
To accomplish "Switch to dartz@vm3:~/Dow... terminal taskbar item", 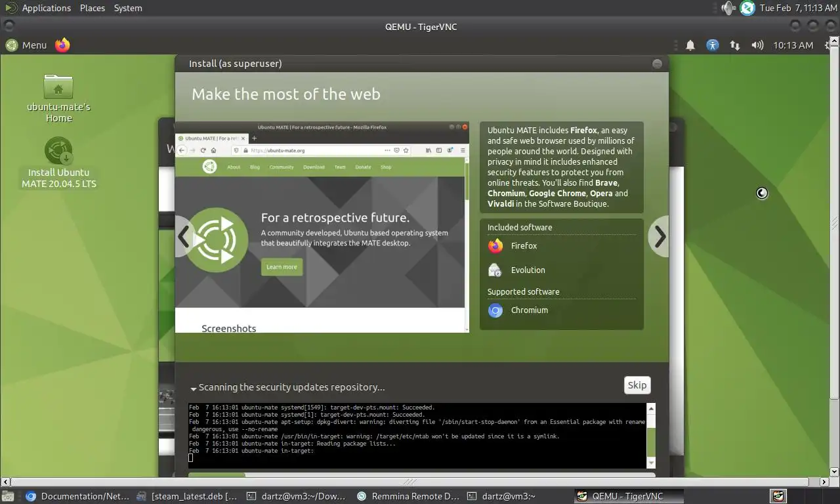I will (297, 496).
